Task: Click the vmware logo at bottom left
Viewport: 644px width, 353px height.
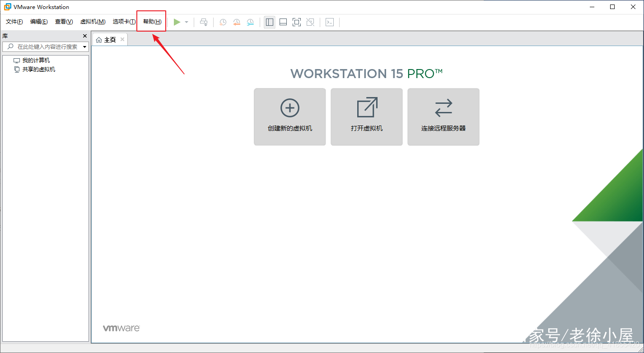Action: (x=121, y=328)
